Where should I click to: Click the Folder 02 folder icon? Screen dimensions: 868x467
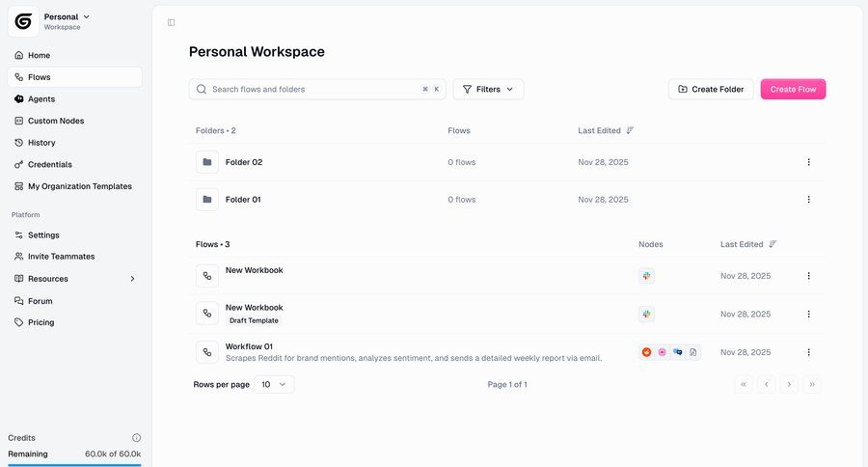point(207,162)
